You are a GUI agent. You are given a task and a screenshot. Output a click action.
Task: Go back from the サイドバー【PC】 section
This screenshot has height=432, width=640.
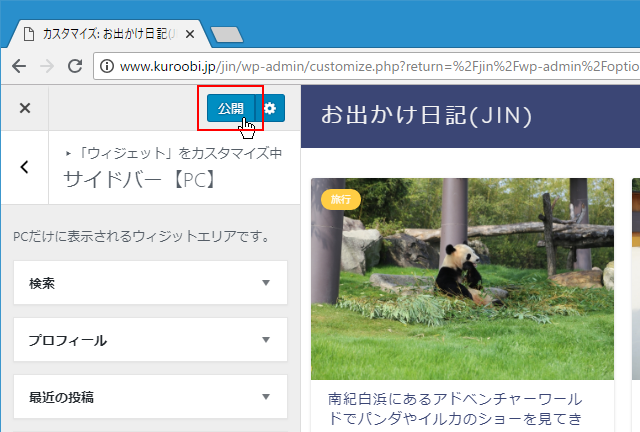[x=25, y=167]
